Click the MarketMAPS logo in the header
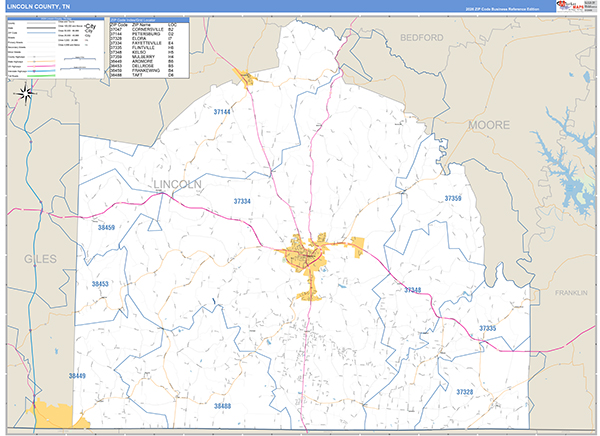 [574, 9]
